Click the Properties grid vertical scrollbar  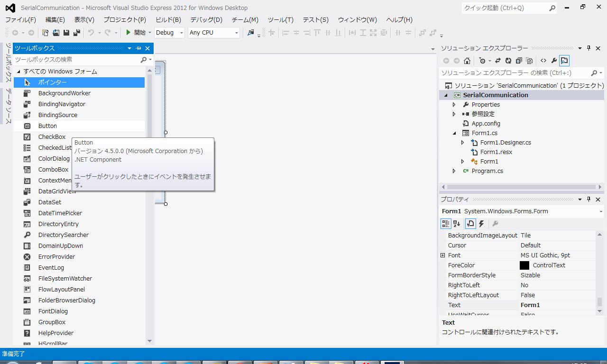(599, 273)
